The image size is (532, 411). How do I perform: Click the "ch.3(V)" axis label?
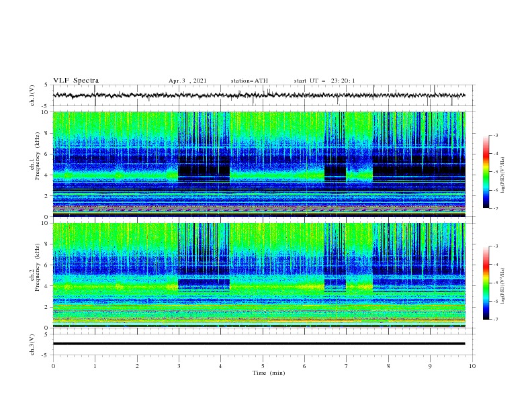(32, 345)
